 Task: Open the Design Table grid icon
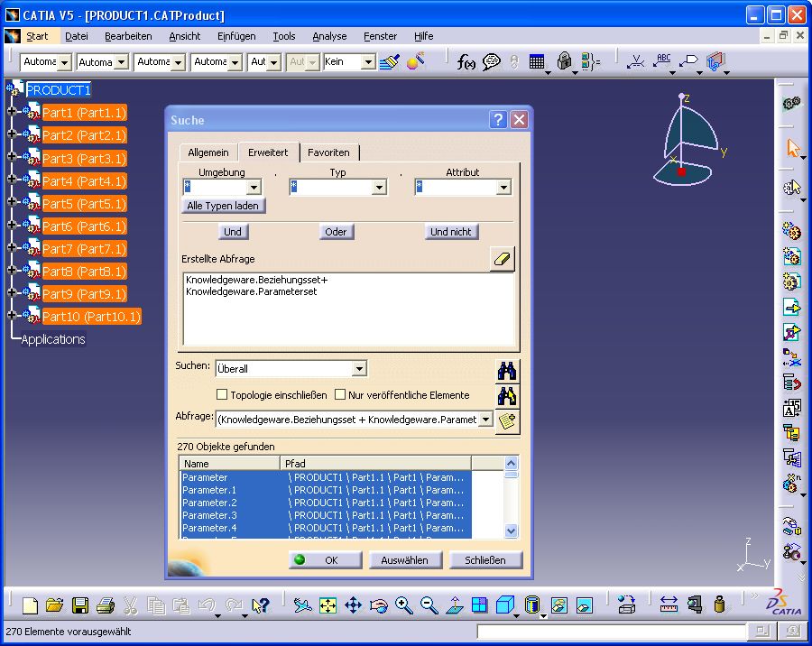[537, 62]
